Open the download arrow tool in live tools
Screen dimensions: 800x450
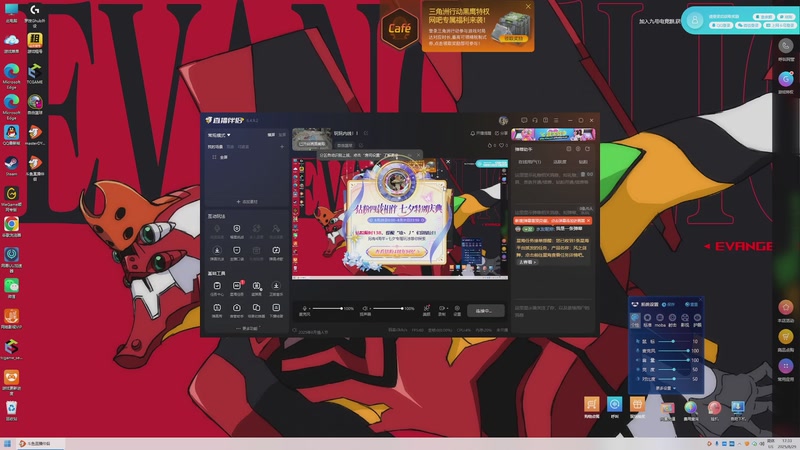tap(276, 288)
